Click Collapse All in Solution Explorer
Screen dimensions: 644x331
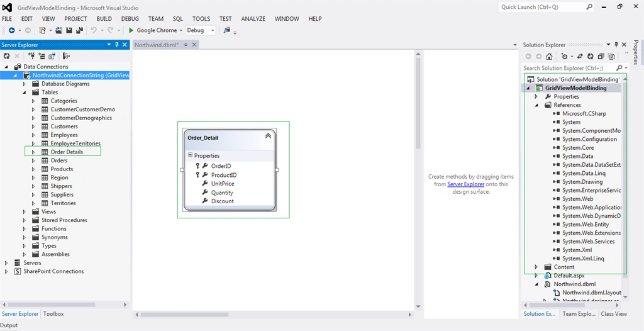(601, 57)
